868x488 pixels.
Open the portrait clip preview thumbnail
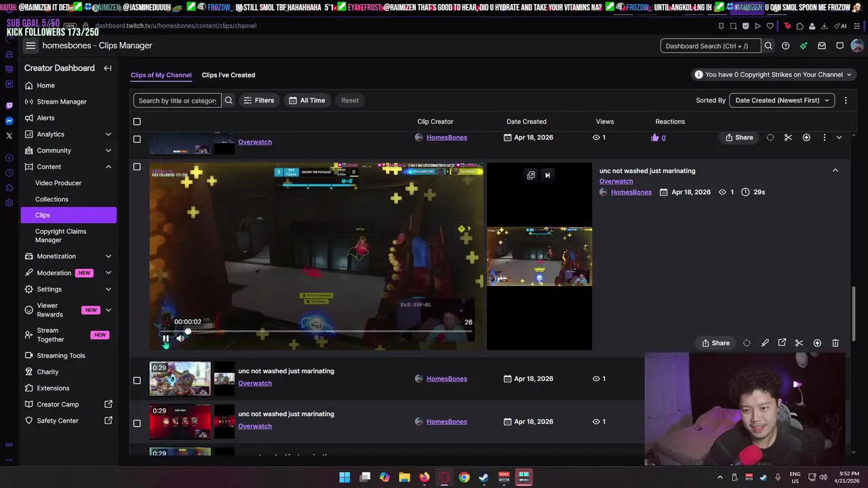539,256
